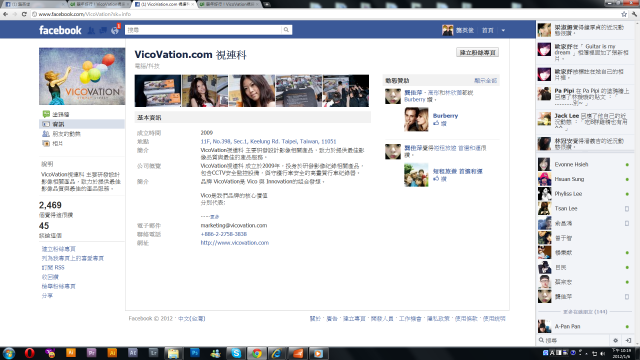Reload the page with the refresh icon
The height and width of the screenshot is (360, 640).
(24, 14)
